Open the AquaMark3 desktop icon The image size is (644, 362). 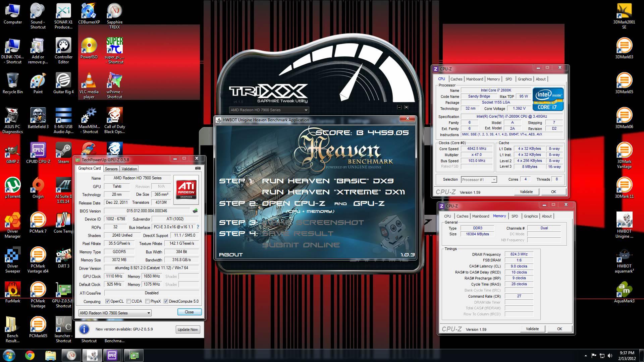[624, 292]
